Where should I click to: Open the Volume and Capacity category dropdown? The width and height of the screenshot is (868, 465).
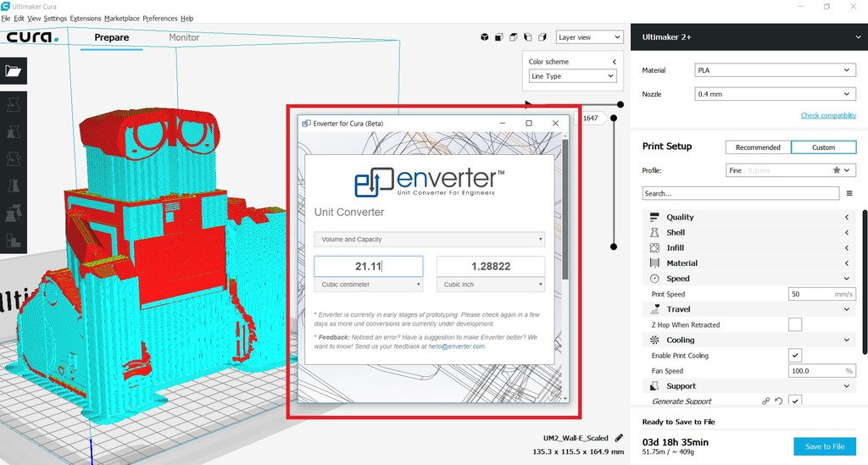pos(430,240)
